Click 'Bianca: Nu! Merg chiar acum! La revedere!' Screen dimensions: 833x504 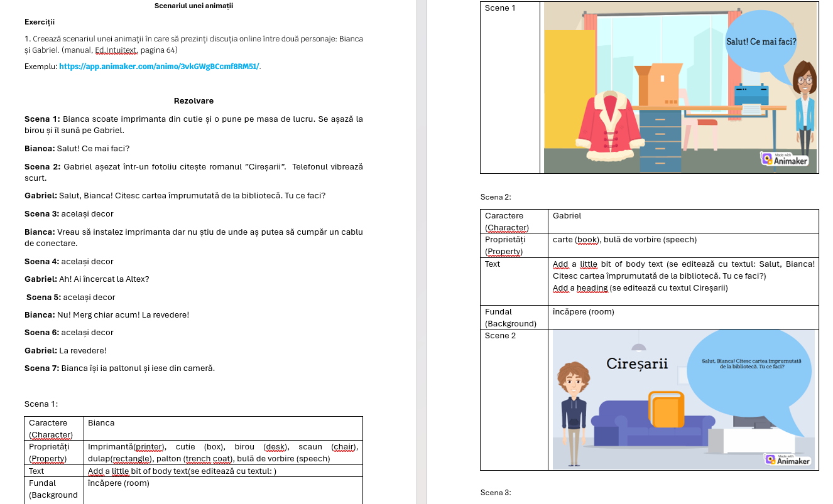[107, 315]
